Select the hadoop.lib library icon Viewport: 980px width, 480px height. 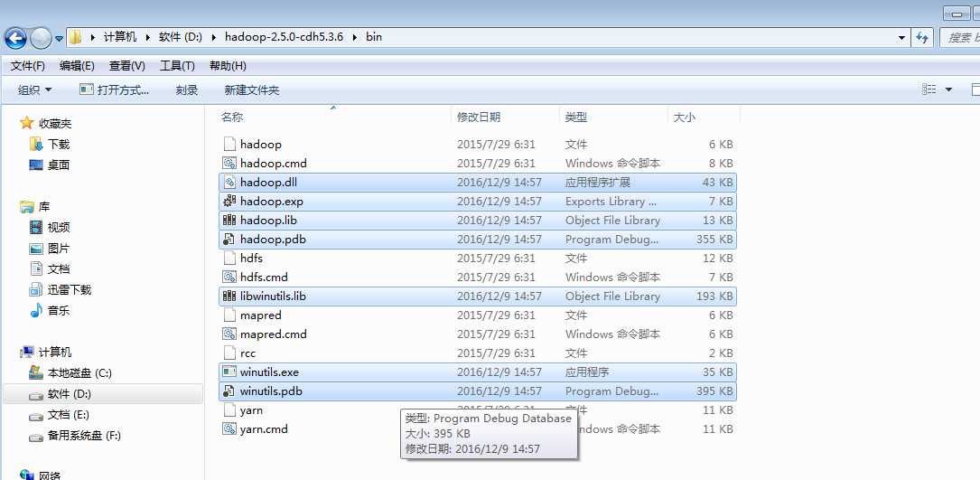(x=229, y=221)
